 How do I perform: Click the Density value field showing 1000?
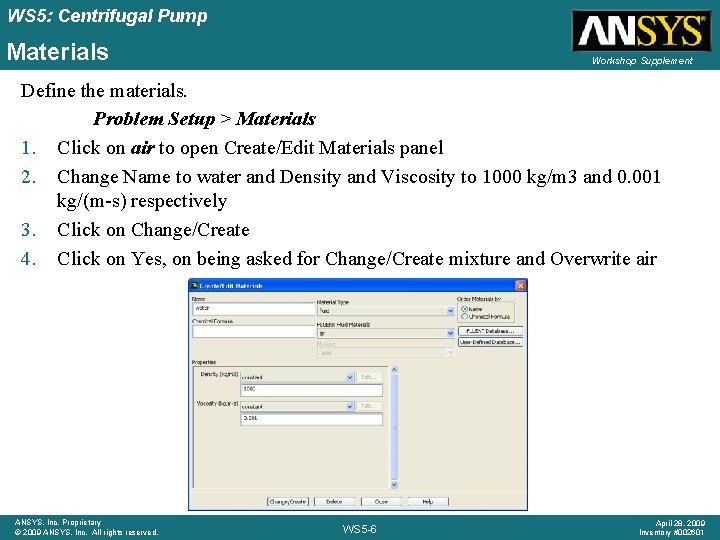coord(311,390)
